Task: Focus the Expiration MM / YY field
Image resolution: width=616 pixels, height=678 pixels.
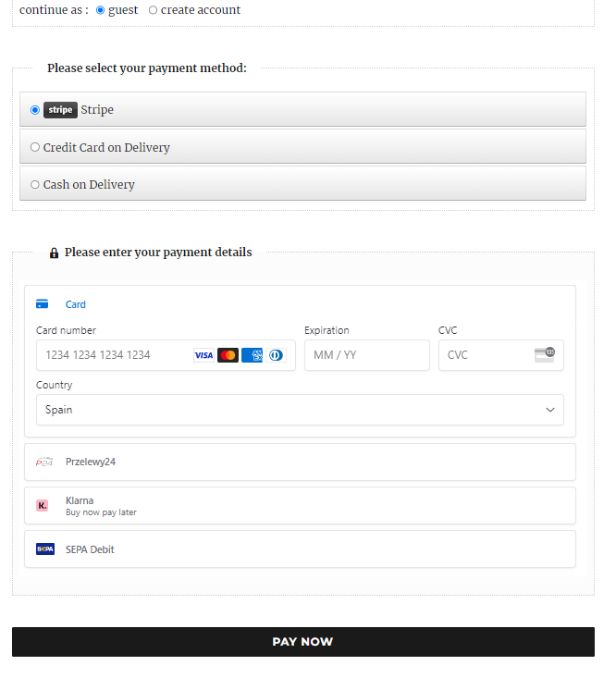Action: (x=367, y=355)
